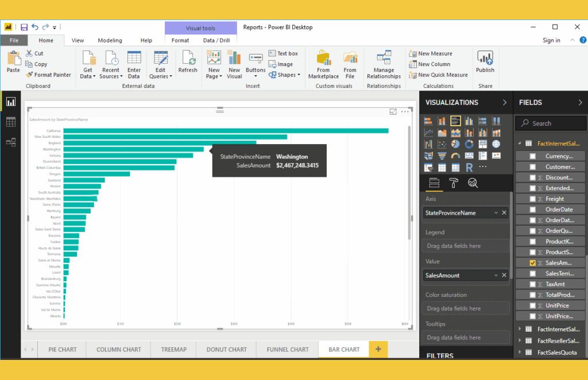
Task: Switch to Data view in left sidebar
Action: pyautogui.click(x=10, y=122)
